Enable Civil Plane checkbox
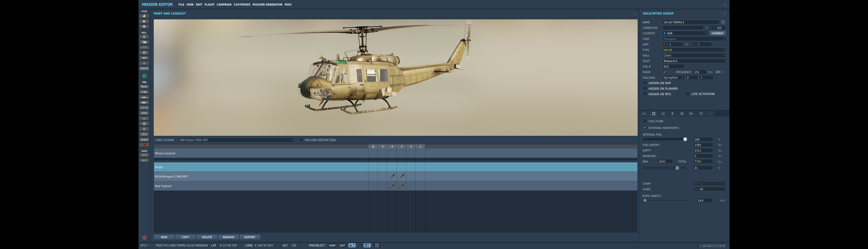The image size is (868, 249). click(645, 121)
